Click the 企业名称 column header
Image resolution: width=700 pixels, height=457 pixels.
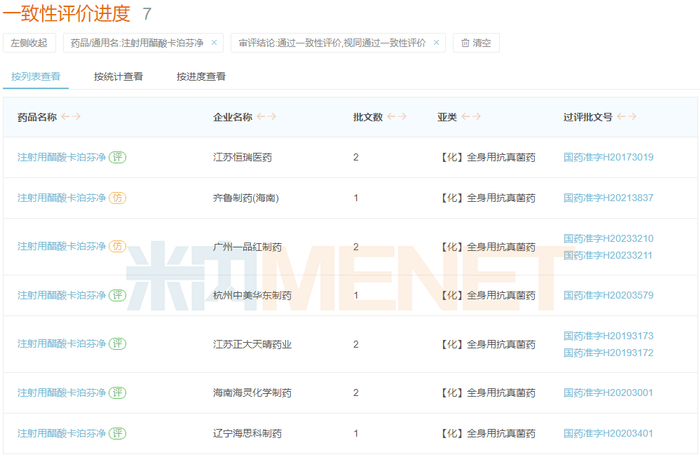click(x=233, y=117)
